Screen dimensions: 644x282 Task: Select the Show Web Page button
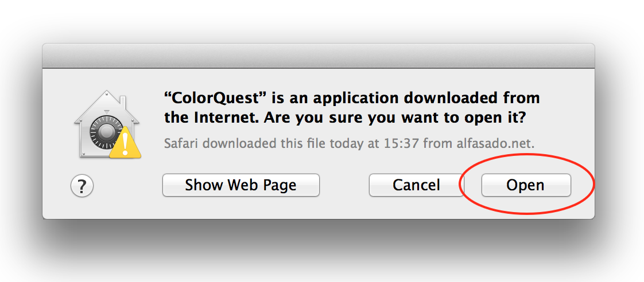click(240, 185)
